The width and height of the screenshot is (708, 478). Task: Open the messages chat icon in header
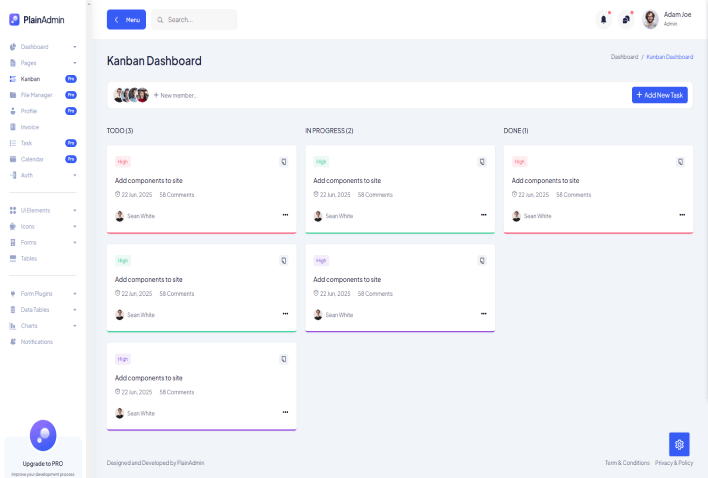(626, 19)
